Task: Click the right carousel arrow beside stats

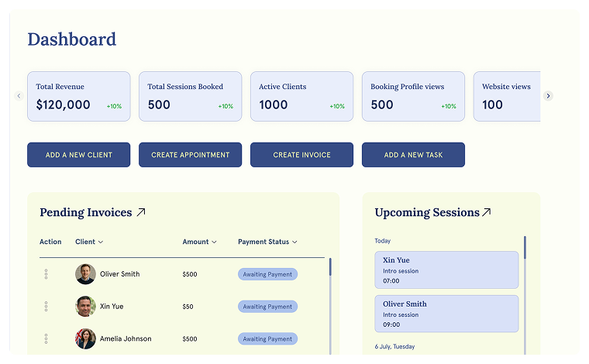Action: point(548,96)
